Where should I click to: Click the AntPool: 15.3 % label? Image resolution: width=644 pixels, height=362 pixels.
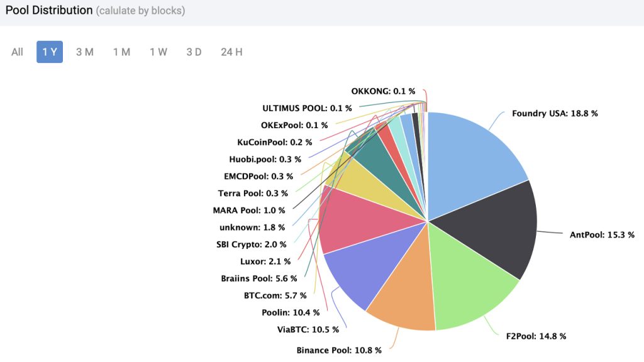pos(602,235)
